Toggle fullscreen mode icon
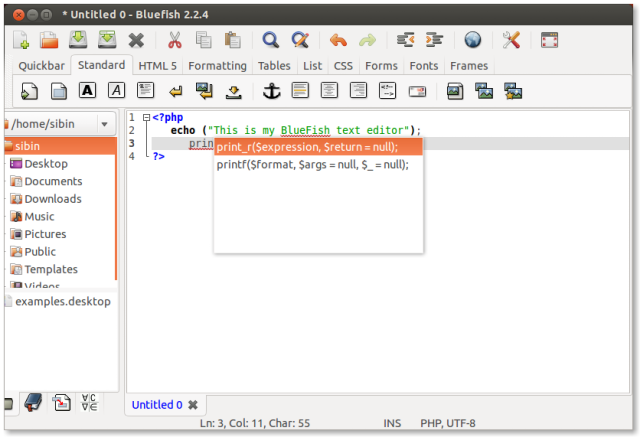Viewport: 640px width, 437px height. click(x=549, y=40)
